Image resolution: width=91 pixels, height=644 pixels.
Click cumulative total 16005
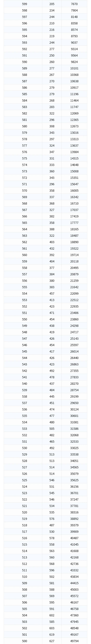74,191
